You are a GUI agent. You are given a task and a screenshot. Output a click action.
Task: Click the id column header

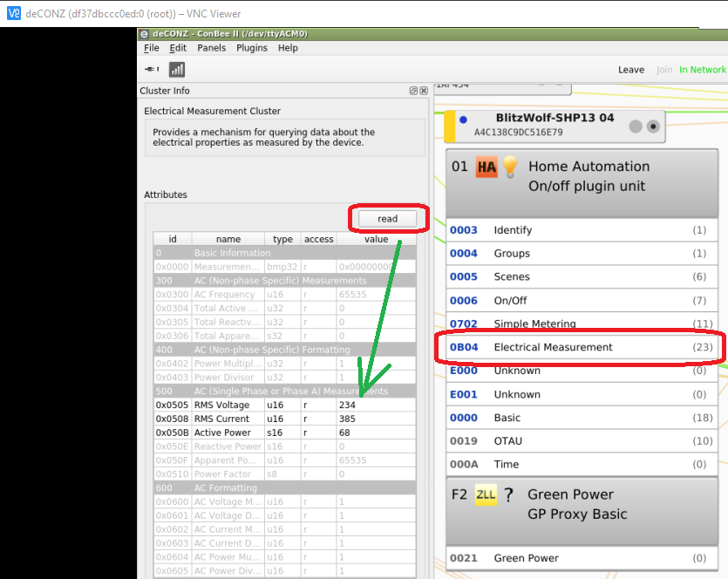[173, 239]
